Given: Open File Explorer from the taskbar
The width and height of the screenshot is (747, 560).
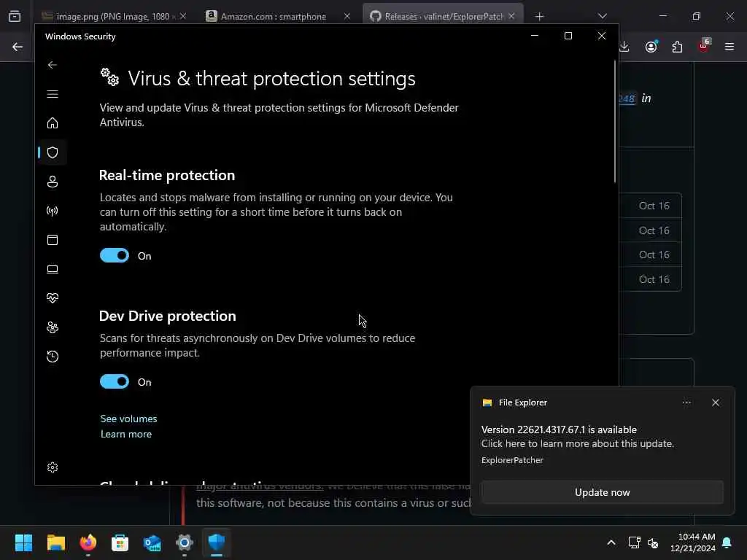Looking at the screenshot, I should [55, 542].
